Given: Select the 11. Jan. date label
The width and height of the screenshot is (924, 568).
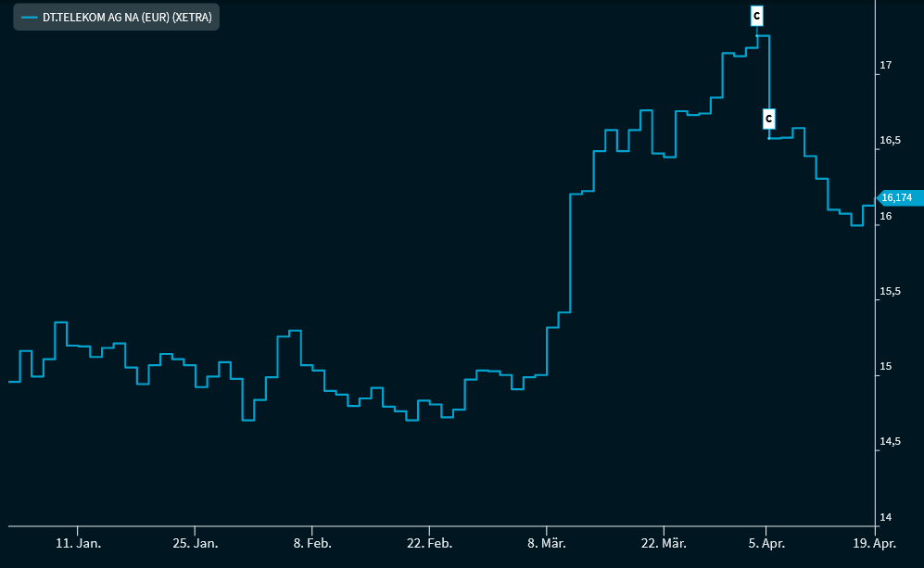Looking at the screenshot, I should [x=78, y=543].
